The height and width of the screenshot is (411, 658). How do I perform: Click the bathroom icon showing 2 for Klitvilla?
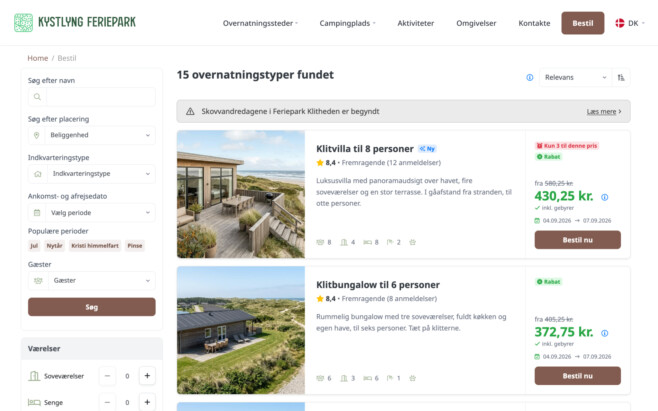click(390, 242)
